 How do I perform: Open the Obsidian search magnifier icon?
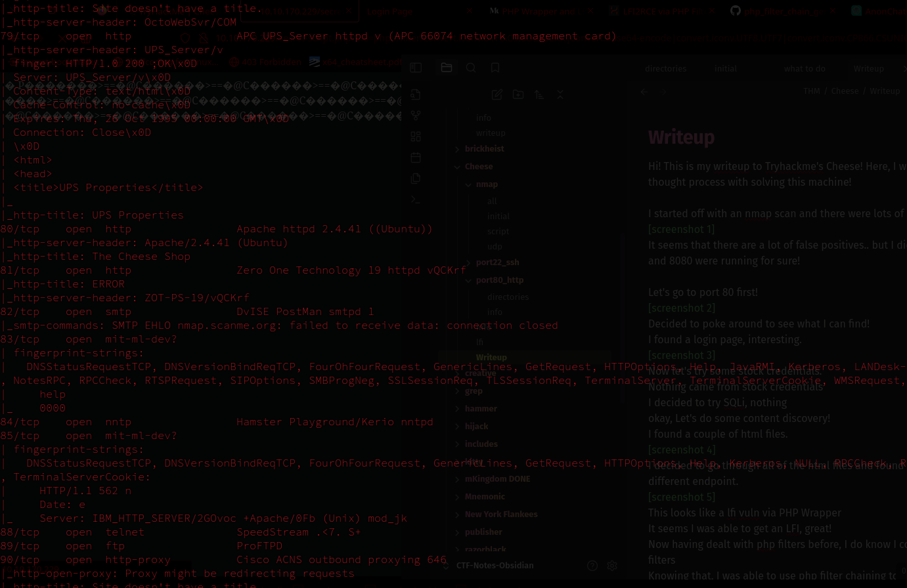pos(471,68)
